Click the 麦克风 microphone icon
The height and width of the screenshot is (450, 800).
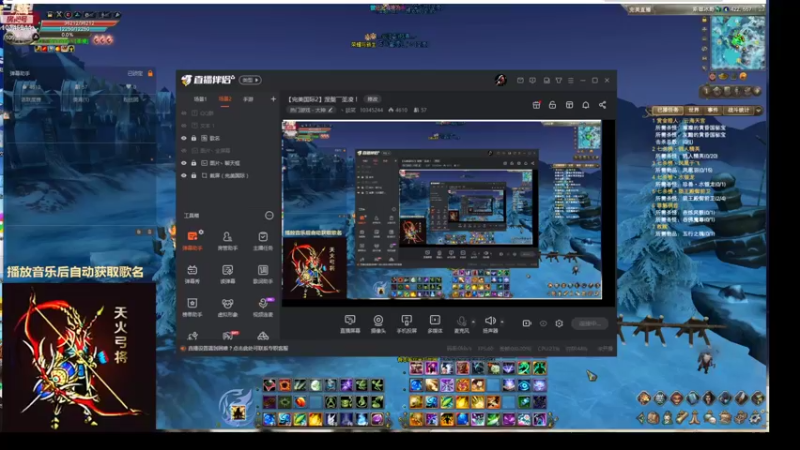[x=462, y=323]
